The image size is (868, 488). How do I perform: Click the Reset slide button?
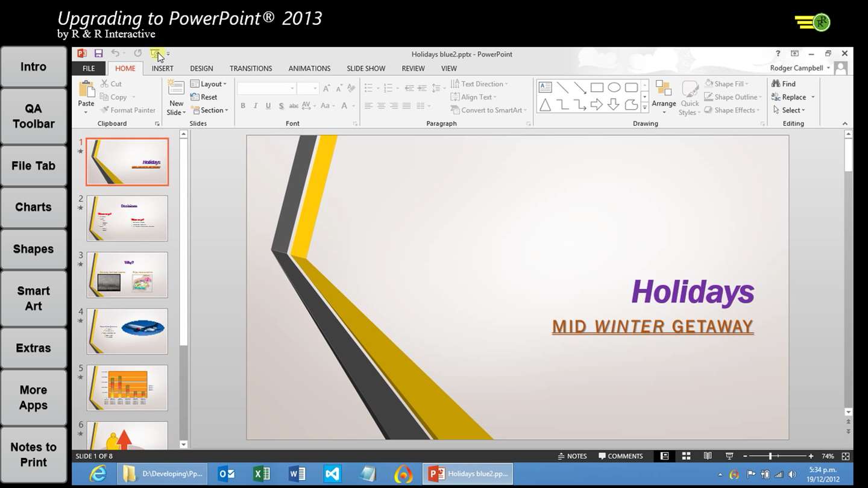click(x=204, y=97)
